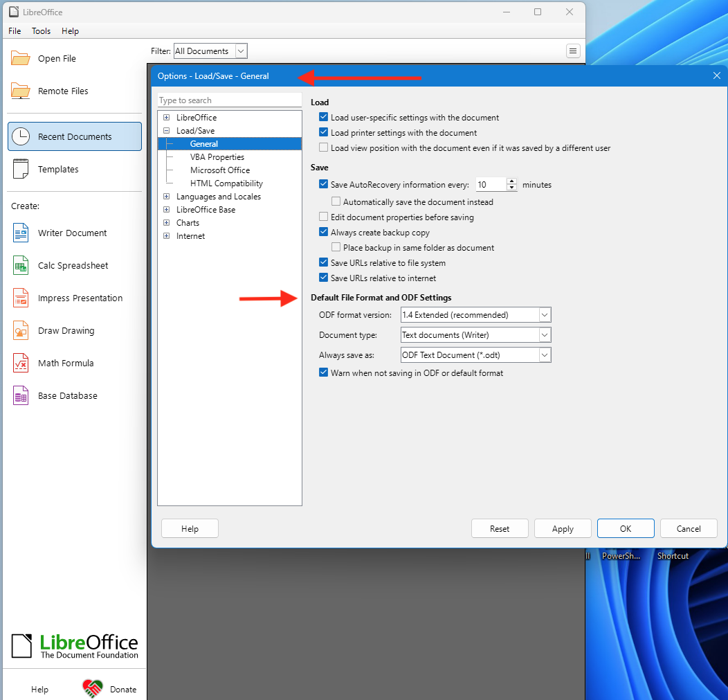Image resolution: width=728 pixels, height=700 pixels.
Task: Click the Shortcut desktop item
Action: (x=673, y=556)
